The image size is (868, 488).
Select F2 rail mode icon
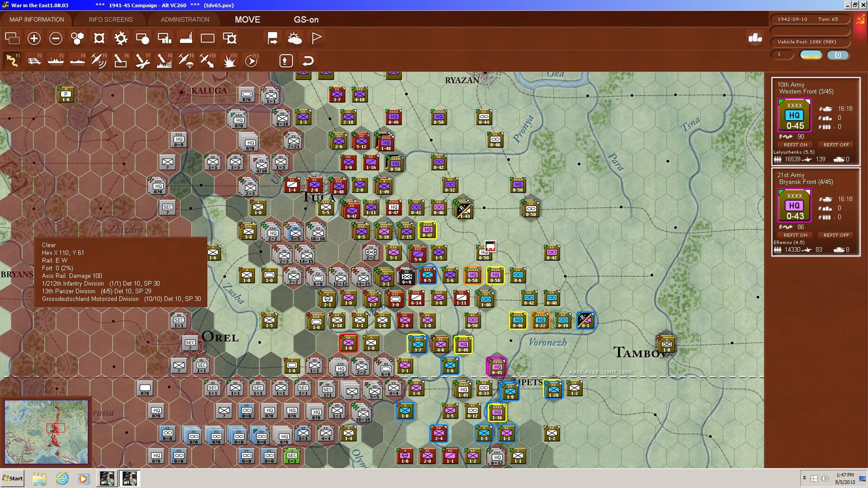(x=34, y=61)
